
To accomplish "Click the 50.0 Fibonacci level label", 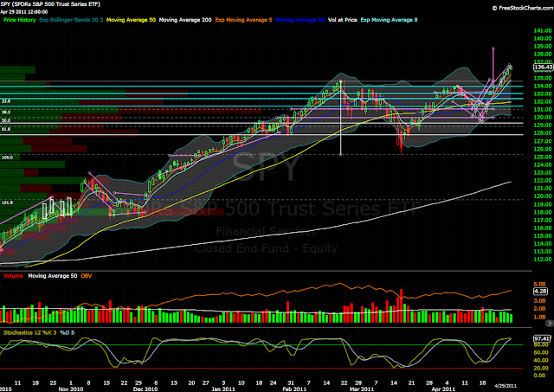I will (6, 120).
